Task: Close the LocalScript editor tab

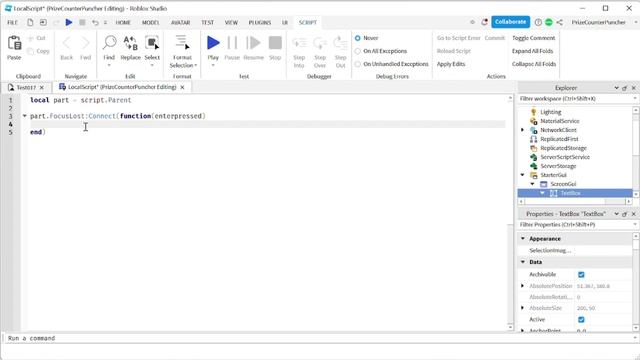Action: point(182,87)
